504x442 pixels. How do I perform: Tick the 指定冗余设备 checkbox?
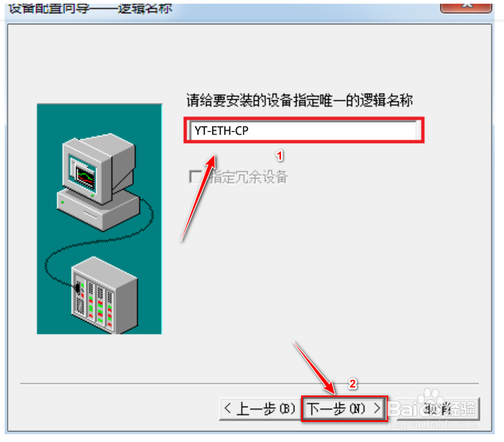[196, 177]
